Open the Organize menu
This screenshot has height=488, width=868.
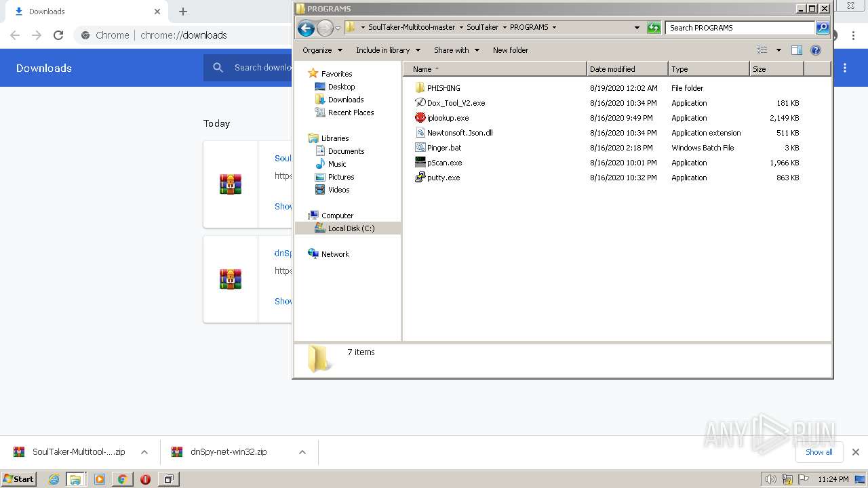tap(322, 50)
